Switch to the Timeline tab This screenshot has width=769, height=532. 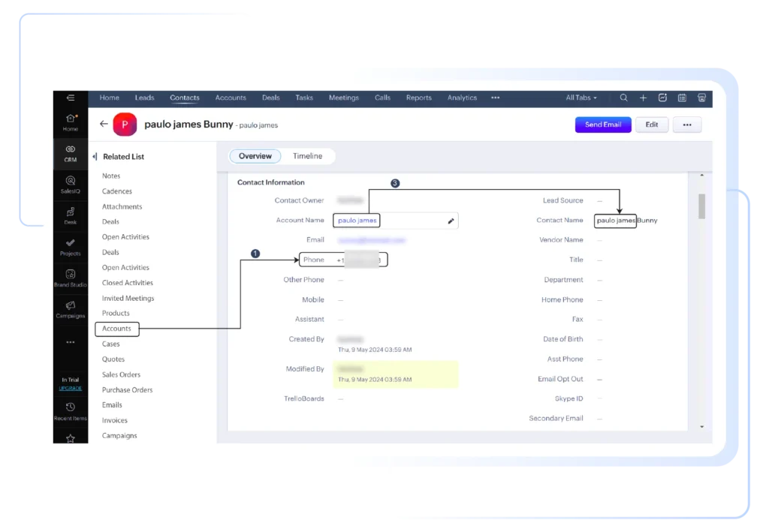(308, 156)
